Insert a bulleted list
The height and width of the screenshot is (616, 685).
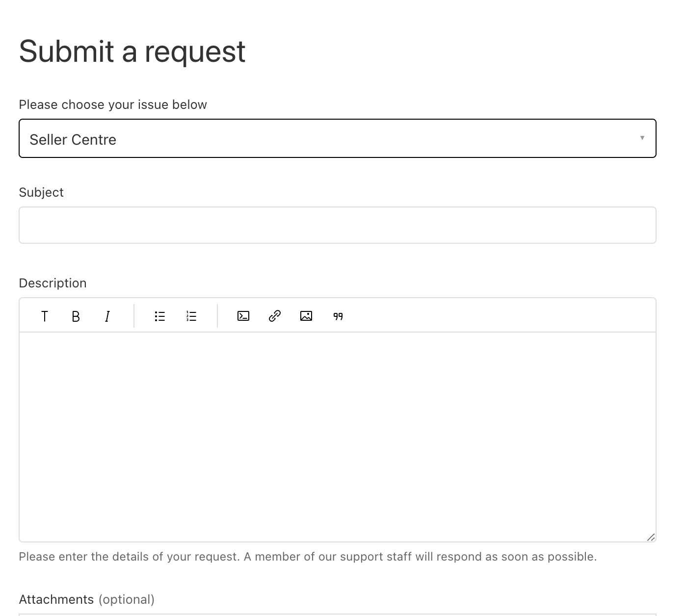[x=160, y=316]
